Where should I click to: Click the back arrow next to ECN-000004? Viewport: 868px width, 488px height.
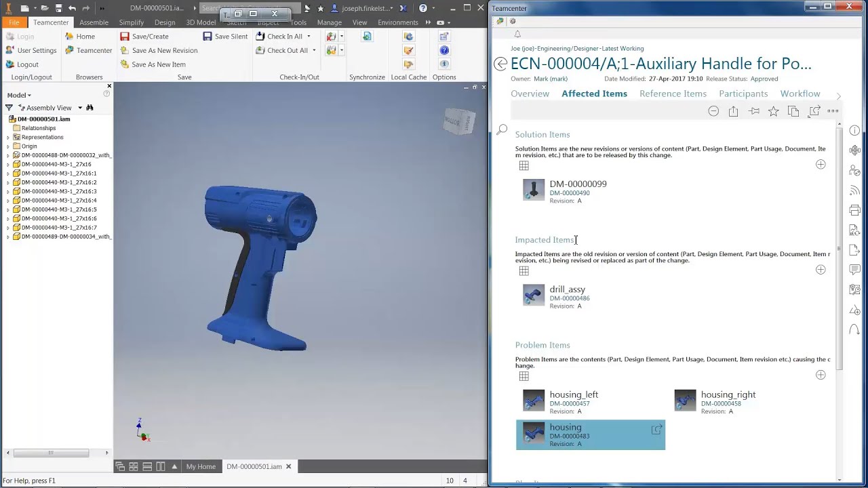point(500,64)
